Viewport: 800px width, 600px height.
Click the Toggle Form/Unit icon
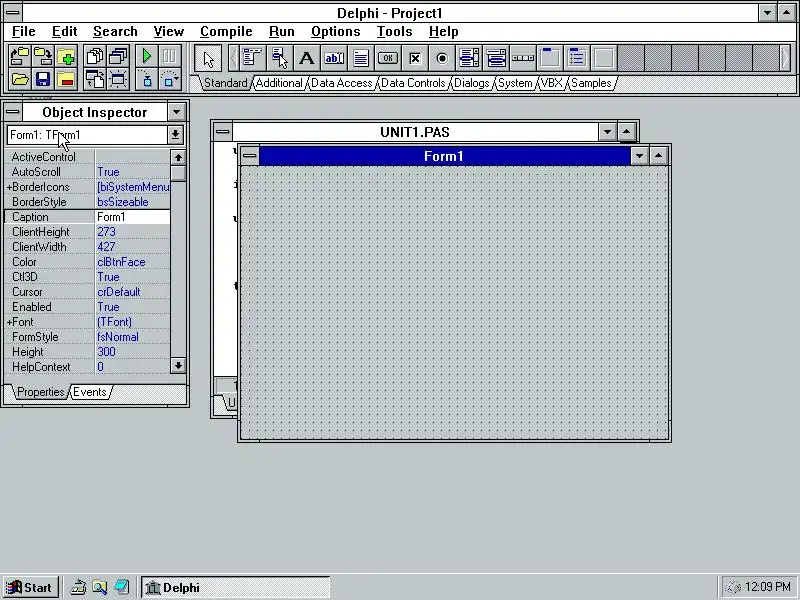coord(95,80)
